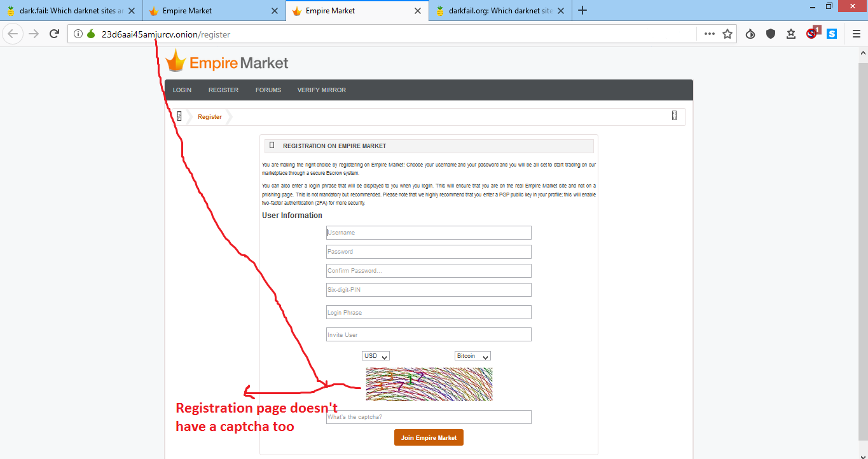Click icon at right of breadcrumb bar
868x459 pixels.
tap(674, 116)
